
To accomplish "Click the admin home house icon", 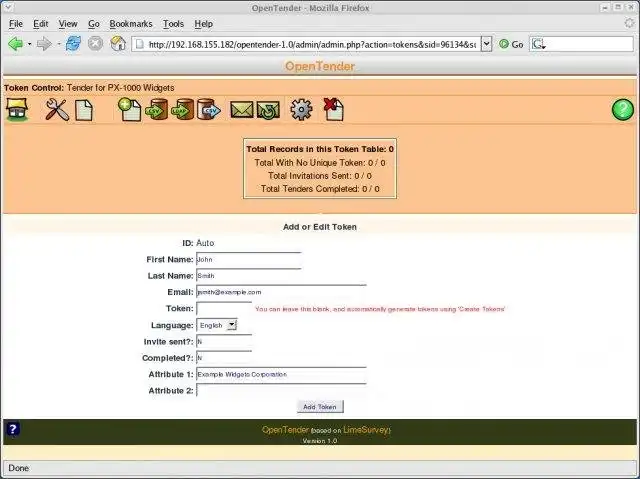I will (17, 109).
